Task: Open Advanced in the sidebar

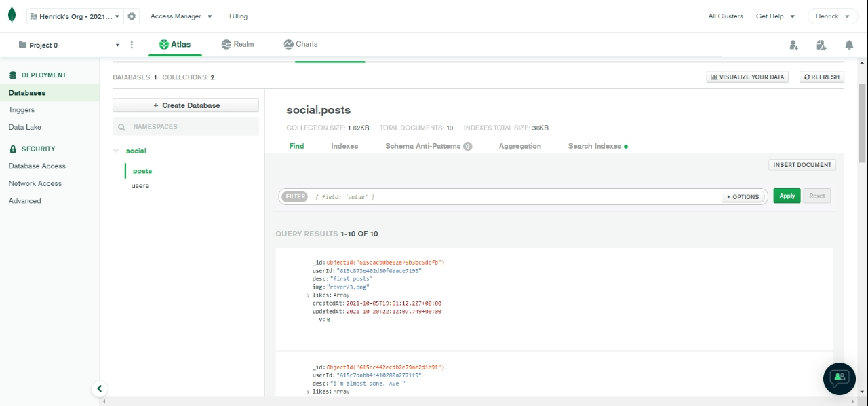Action: 25,201
